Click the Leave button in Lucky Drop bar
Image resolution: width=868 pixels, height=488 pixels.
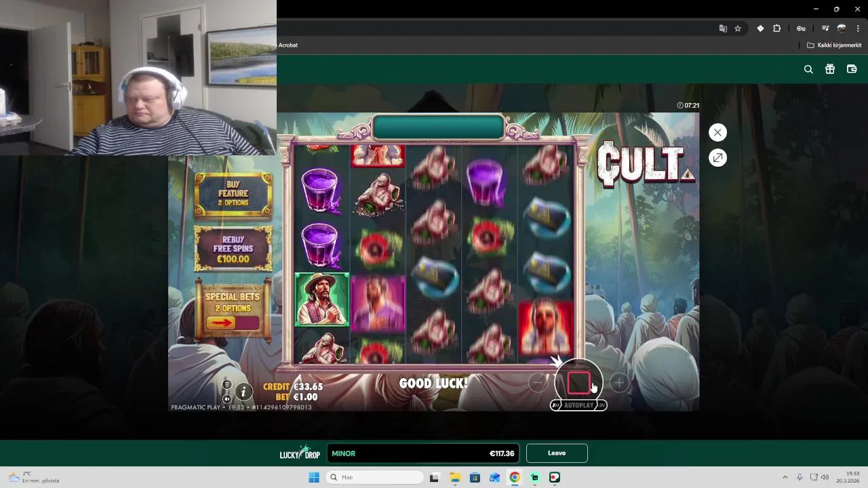557,453
